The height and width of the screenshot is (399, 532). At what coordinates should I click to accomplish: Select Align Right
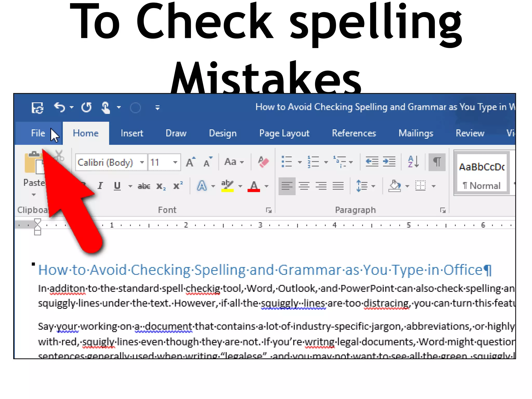click(x=321, y=186)
